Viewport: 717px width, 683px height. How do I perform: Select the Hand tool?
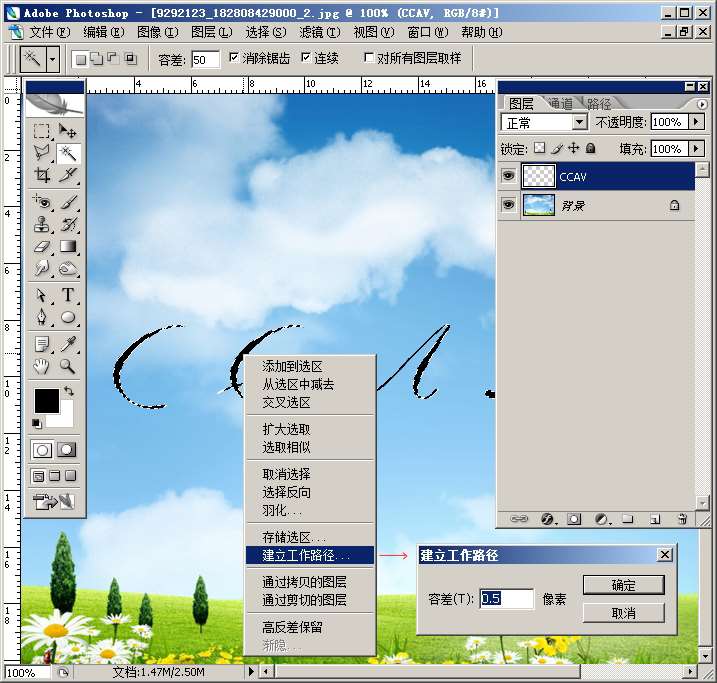click(x=42, y=366)
